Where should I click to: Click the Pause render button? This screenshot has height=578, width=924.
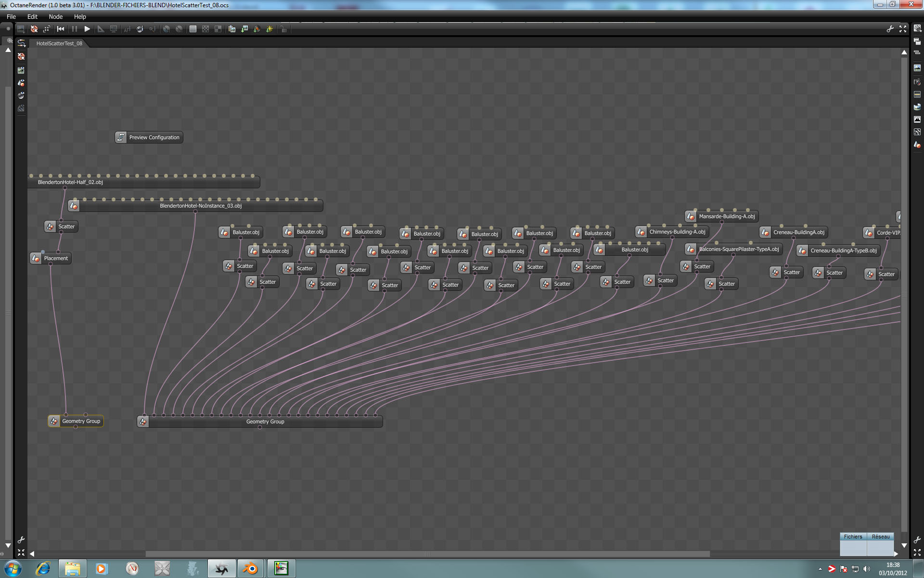point(74,29)
